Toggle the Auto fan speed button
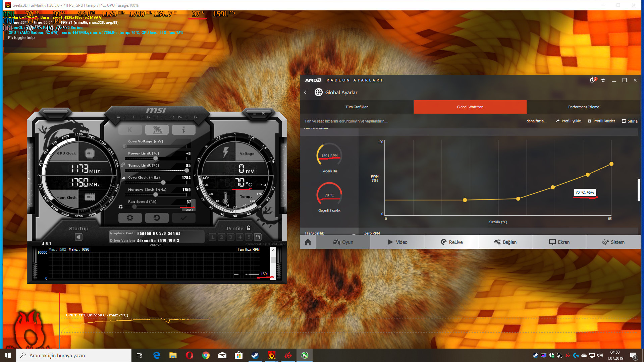This screenshot has width=644, height=362. [x=190, y=210]
